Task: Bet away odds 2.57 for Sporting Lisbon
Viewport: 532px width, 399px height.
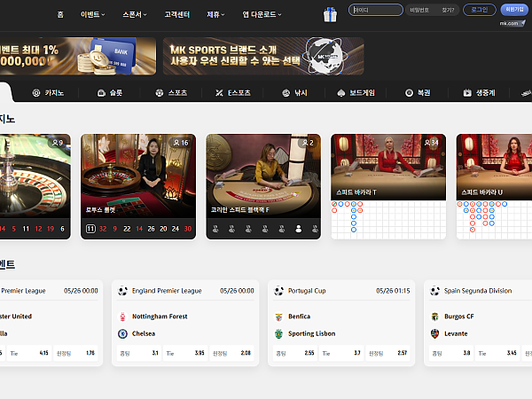Action: (387, 353)
